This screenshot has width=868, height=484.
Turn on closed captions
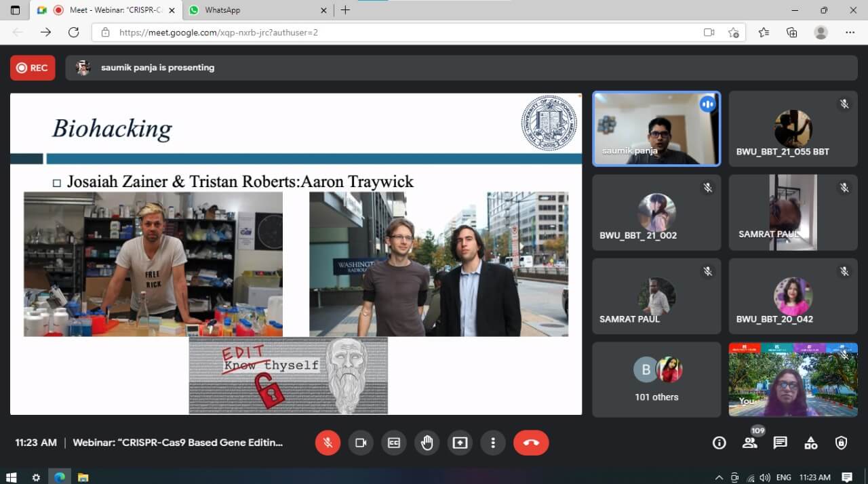point(394,443)
